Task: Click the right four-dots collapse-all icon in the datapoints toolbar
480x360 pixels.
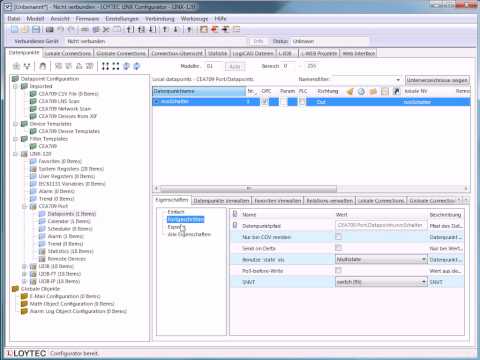Action: click(116, 66)
